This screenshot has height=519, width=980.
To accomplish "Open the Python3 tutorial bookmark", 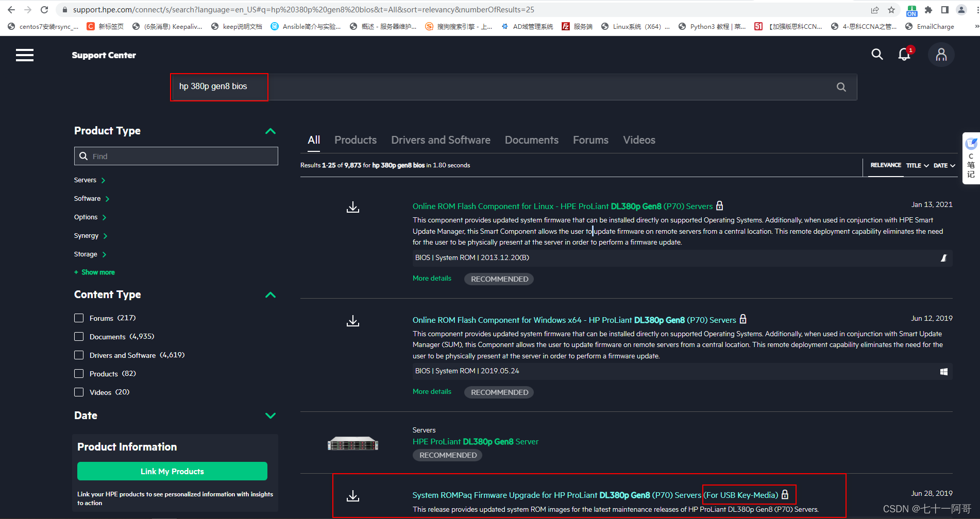I will click(712, 26).
